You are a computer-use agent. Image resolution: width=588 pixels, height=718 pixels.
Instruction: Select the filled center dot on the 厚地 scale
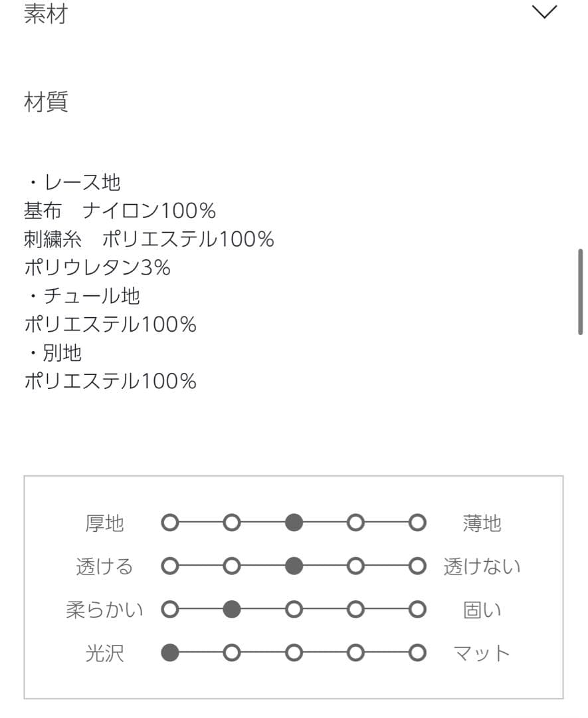point(293,523)
